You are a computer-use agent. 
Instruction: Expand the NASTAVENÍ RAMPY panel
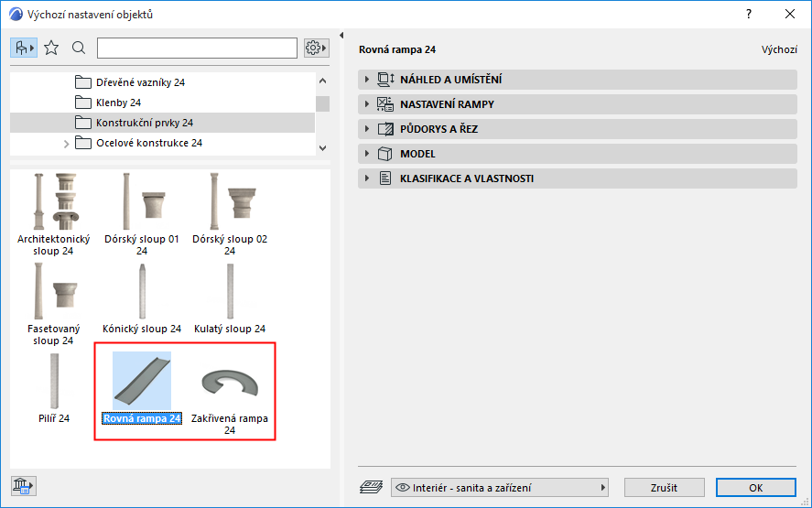(577, 104)
